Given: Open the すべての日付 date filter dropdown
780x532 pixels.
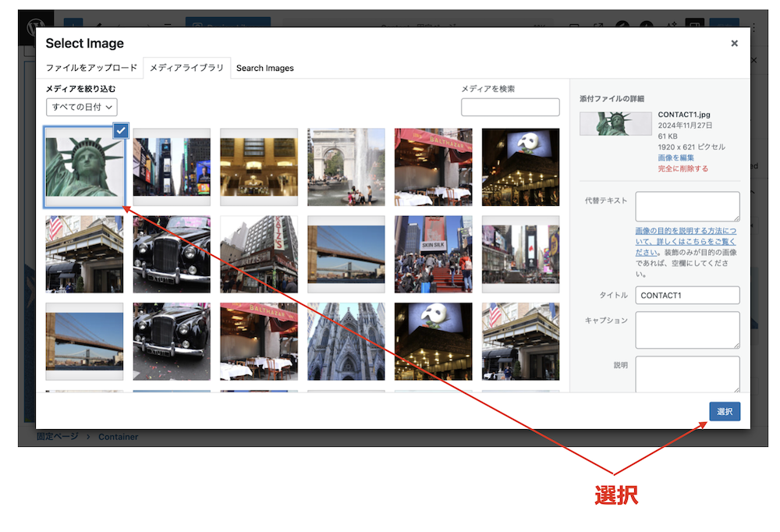Looking at the screenshot, I should (x=82, y=107).
